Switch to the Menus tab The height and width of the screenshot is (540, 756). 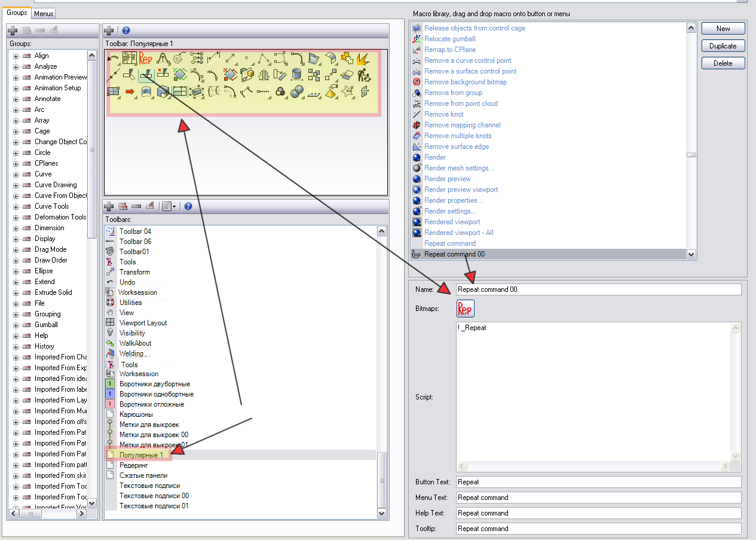43,13
